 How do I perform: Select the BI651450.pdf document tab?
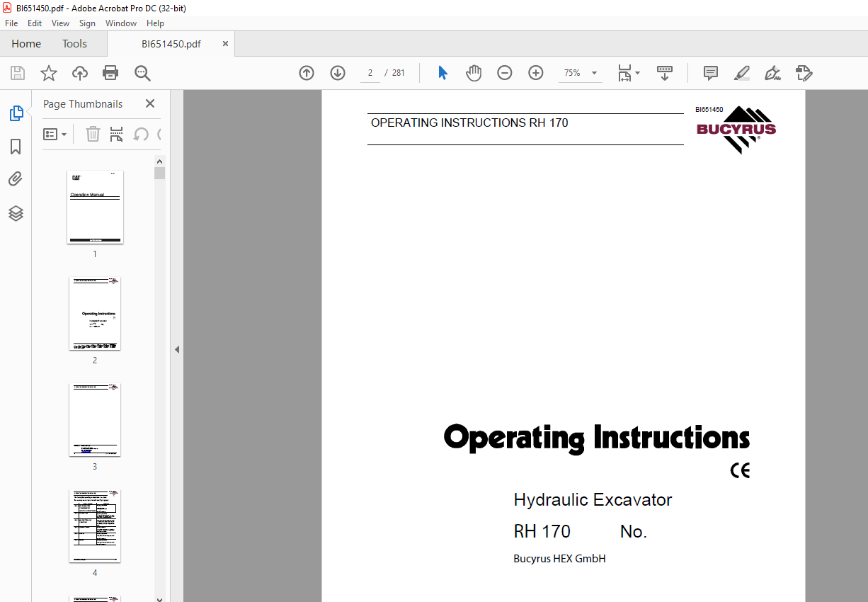(x=171, y=44)
